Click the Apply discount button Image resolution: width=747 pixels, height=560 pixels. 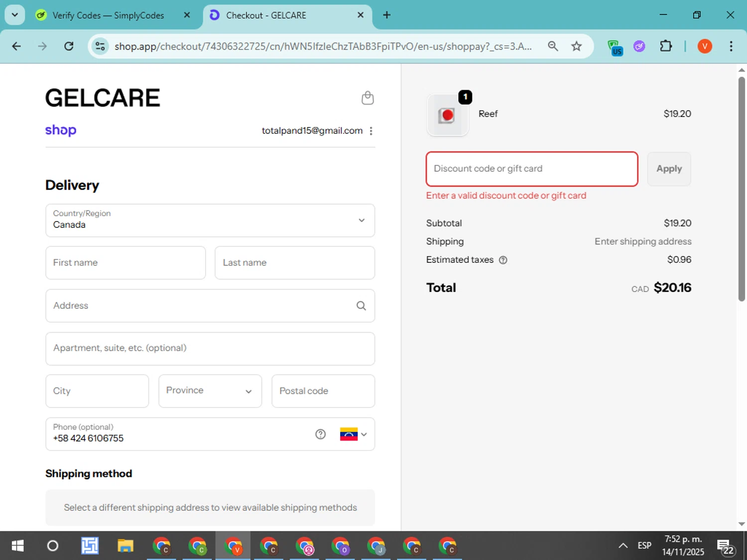[x=669, y=169]
